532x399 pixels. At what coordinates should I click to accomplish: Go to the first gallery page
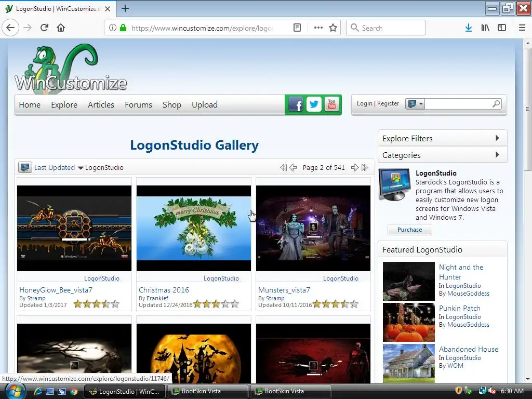click(x=283, y=168)
